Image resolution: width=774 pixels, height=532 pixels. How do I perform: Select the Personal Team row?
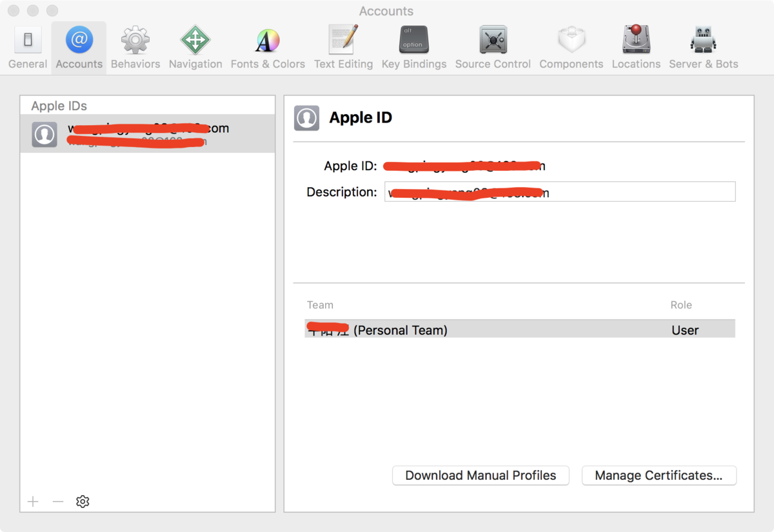coord(520,330)
